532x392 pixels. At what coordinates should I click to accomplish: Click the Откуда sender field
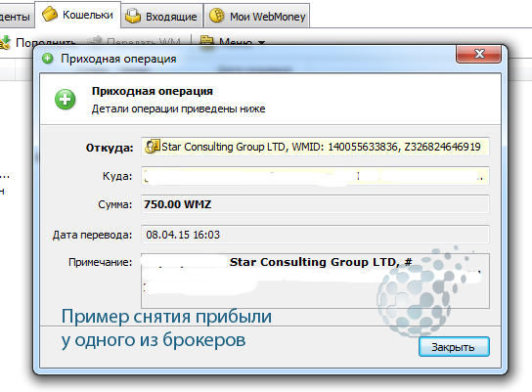tap(315, 147)
